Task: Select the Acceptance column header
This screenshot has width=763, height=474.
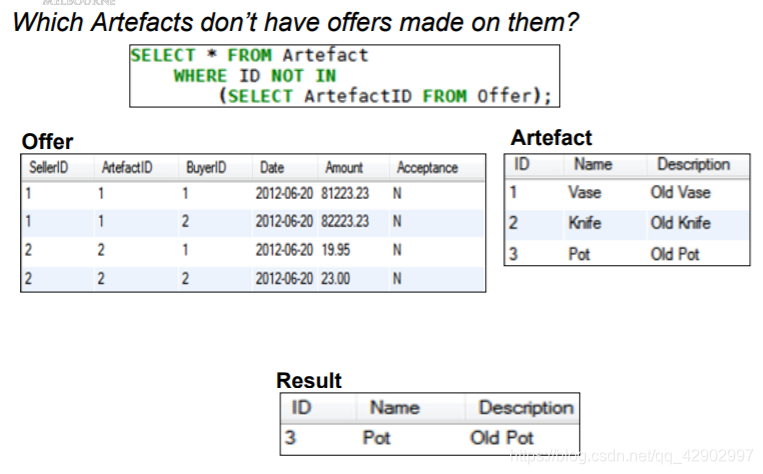Action: [427, 168]
